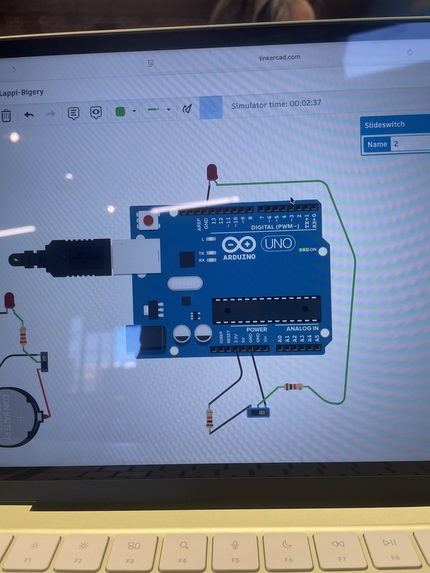This screenshot has width=430, height=573.
Task: Open the notes annotation tool
Action: click(x=73, y=113)
